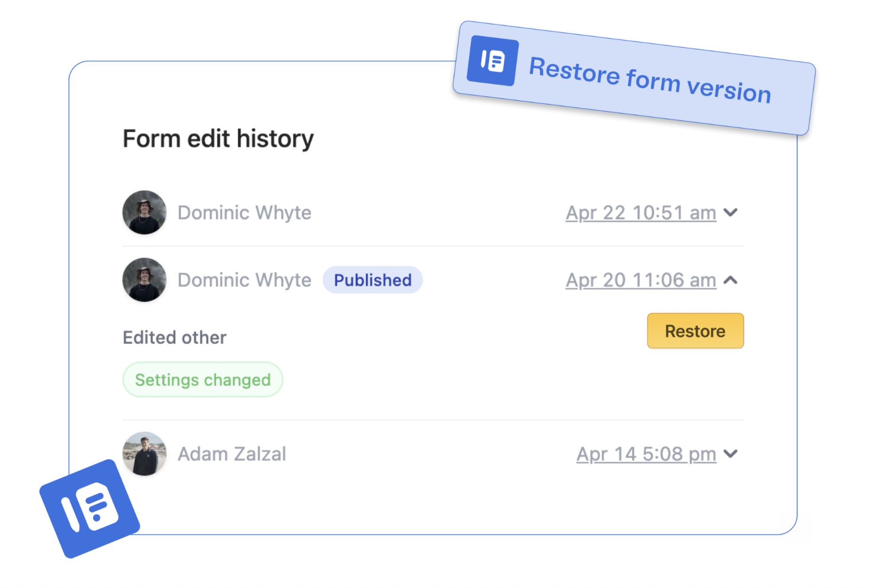Click the Apr 20 11:06 am timestamp
The width and height of the screenshot is (874, 588).
pyautogui.click(x=640, y=280)
